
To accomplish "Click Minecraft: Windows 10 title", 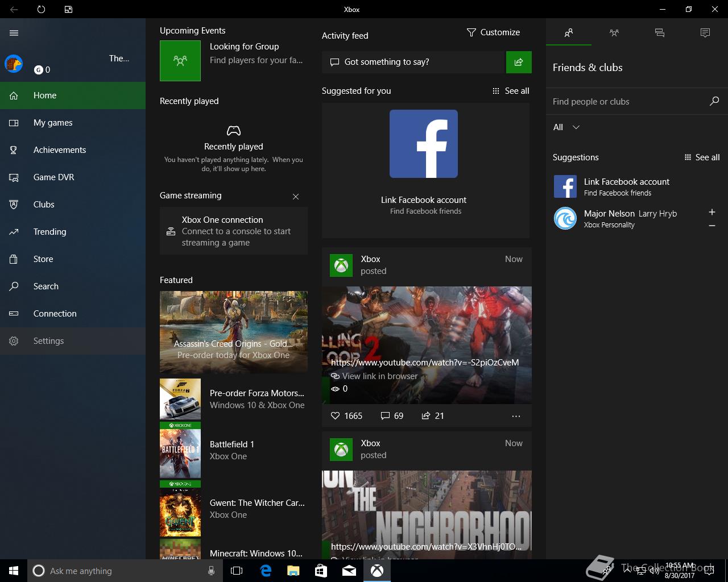I will pos(256,554).
